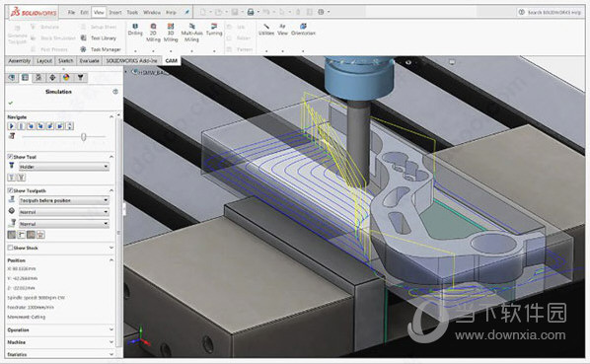
Task: Expand the Operation section
Action: click(60, 329)
